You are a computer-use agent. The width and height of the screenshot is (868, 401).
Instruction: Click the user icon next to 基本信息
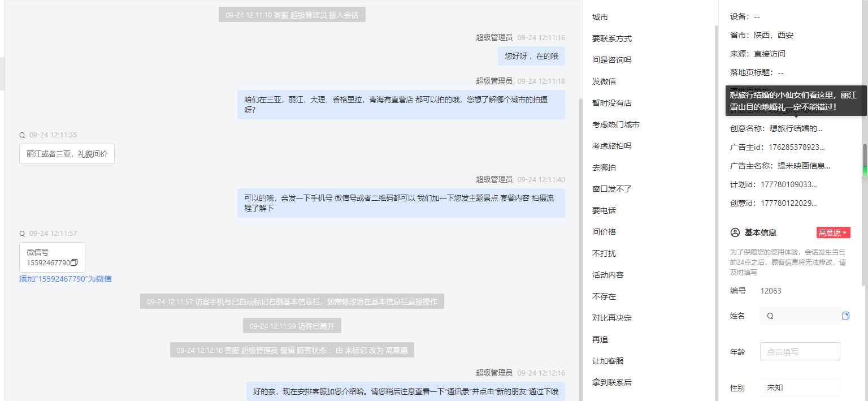point(735,232)
